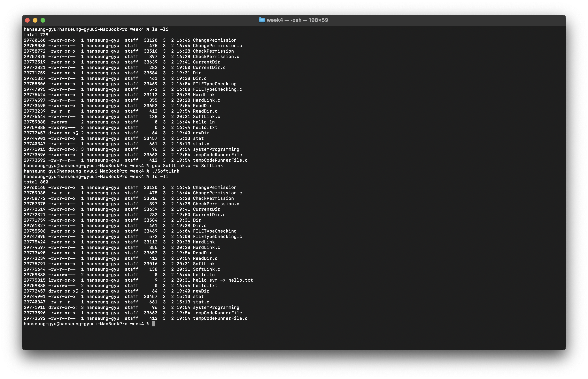Click "tempCodeRunnerFile.c" in the total 728 listing
Viewport: 588px width, 379px height.
tap(220, 160)
